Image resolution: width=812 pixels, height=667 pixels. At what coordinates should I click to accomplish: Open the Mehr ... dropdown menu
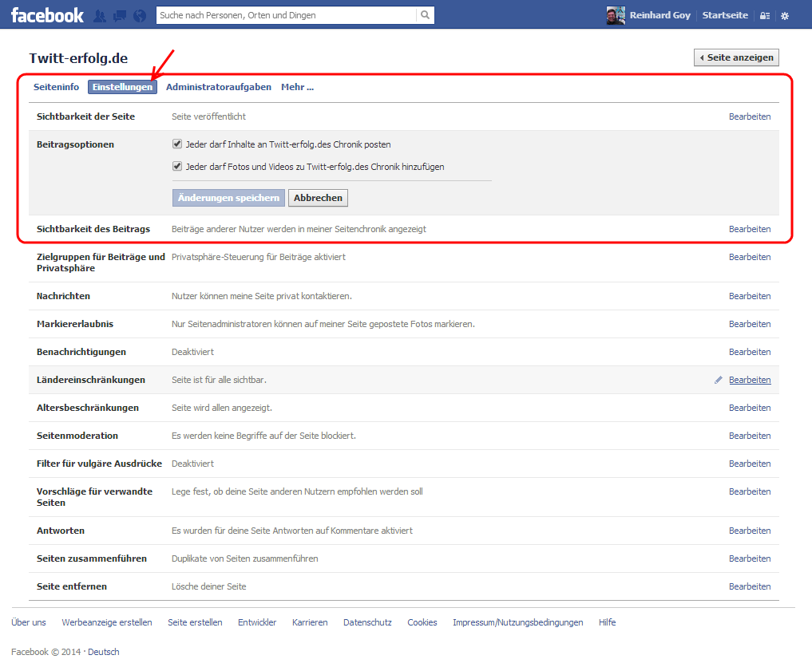297,87
